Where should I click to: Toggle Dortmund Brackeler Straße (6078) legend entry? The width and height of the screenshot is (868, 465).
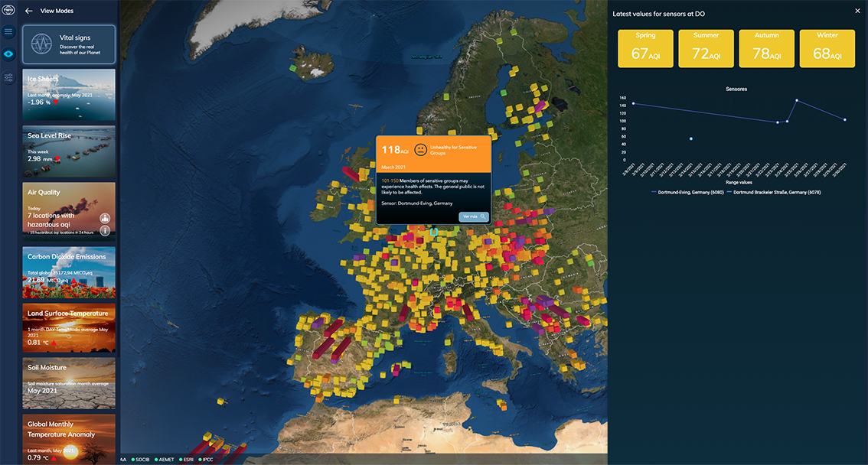click(773, 193)
